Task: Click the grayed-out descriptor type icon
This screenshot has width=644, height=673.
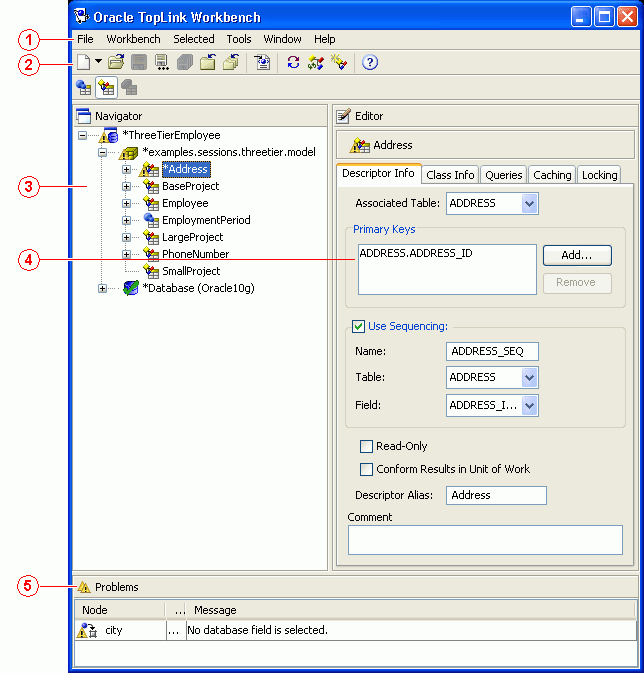Action: [x=129, y=88]
